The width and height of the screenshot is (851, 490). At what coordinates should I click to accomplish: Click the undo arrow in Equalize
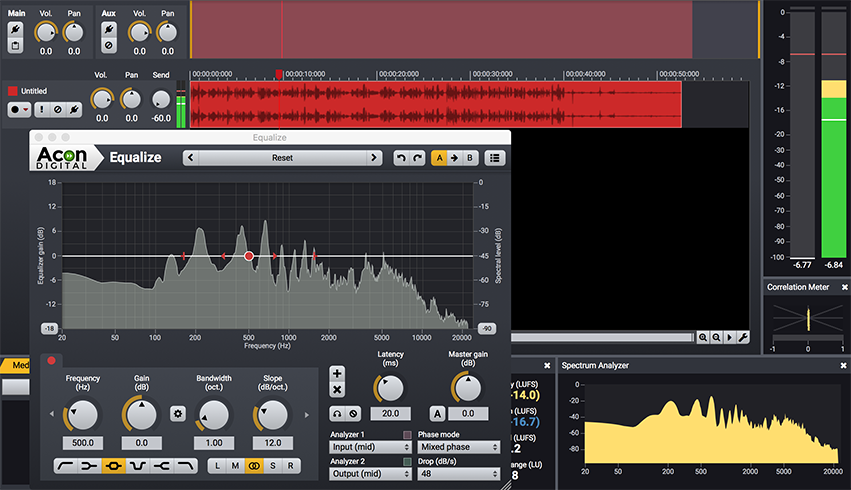coord(401,158)
